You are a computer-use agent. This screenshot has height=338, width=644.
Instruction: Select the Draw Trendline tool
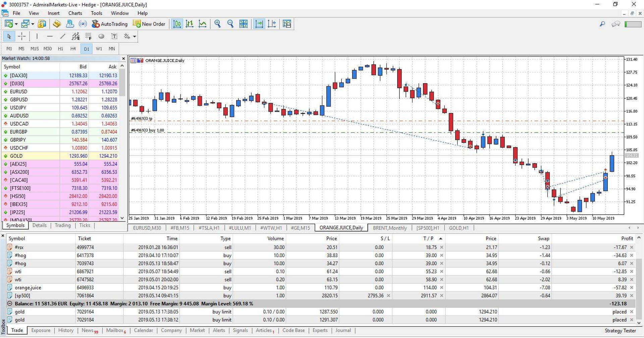pos(63,36)
